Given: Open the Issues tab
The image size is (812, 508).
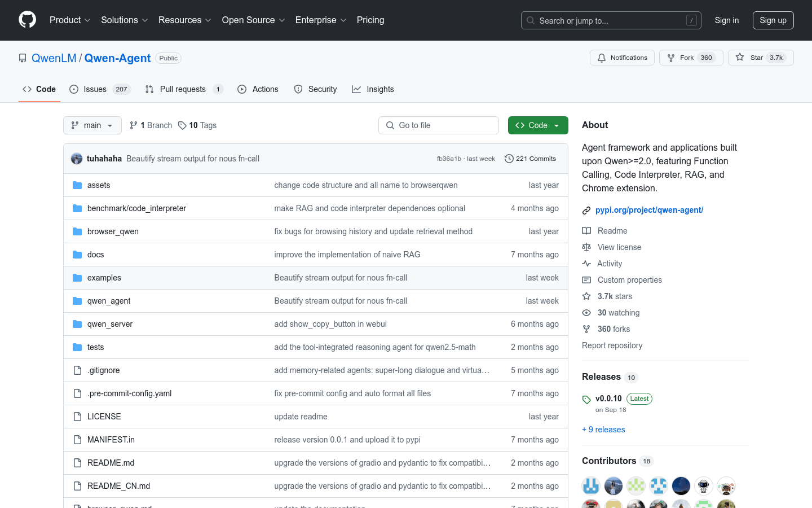Looking at the screenshot, I should pos(100,89).
